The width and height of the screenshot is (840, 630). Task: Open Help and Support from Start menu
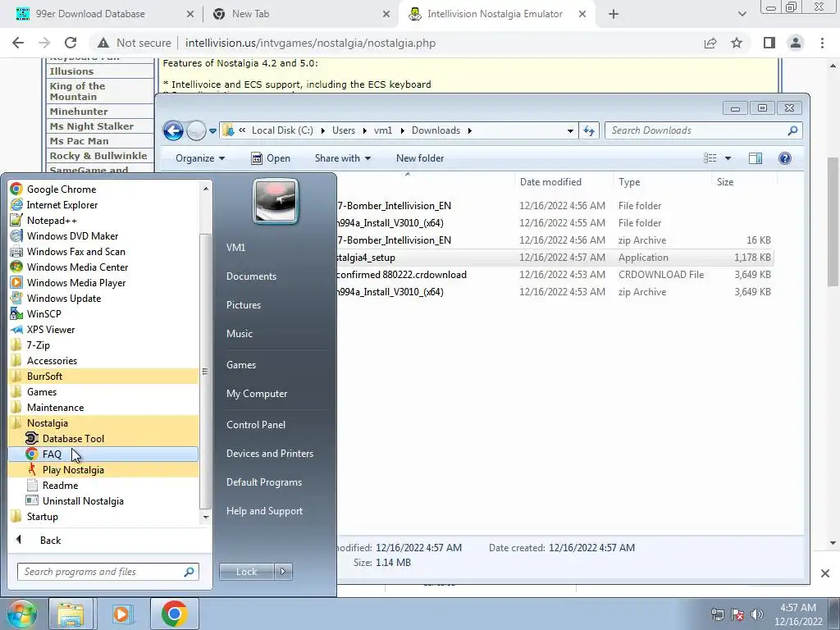tap(264, 511)
